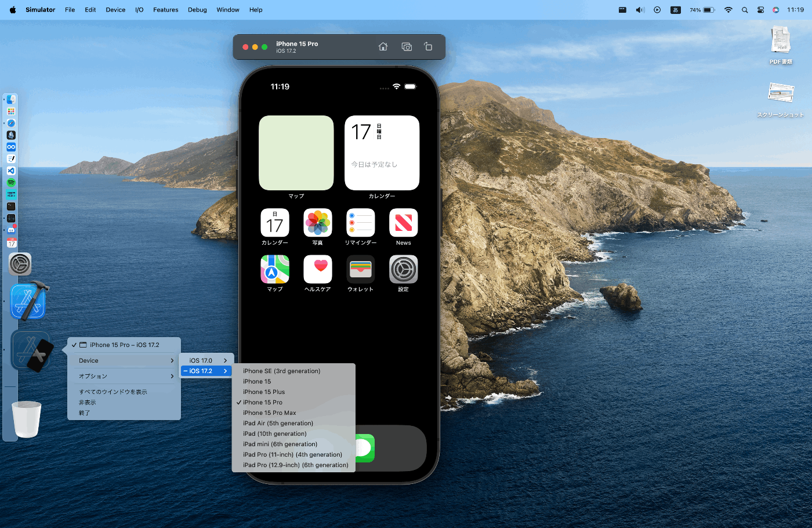The height and width of the screenshot is (528, 812).
Task: Open the スクリーンショット desktop folder
Action: click(781, 99)
